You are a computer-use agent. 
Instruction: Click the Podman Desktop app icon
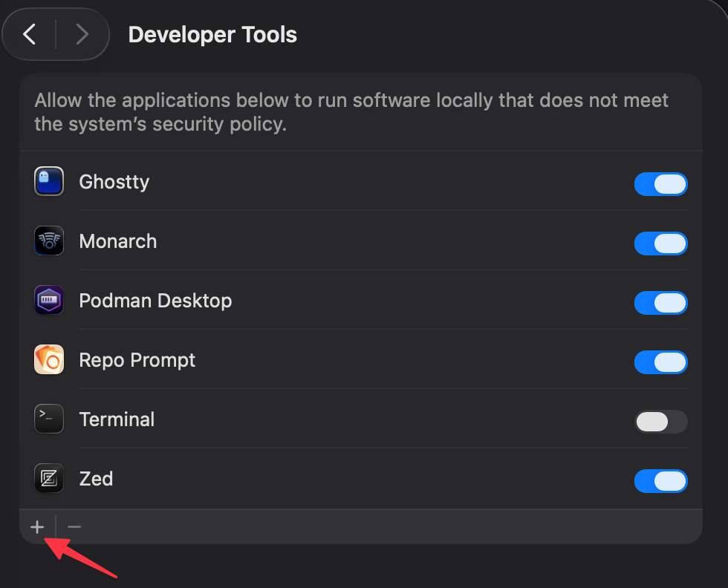[49, 301]
